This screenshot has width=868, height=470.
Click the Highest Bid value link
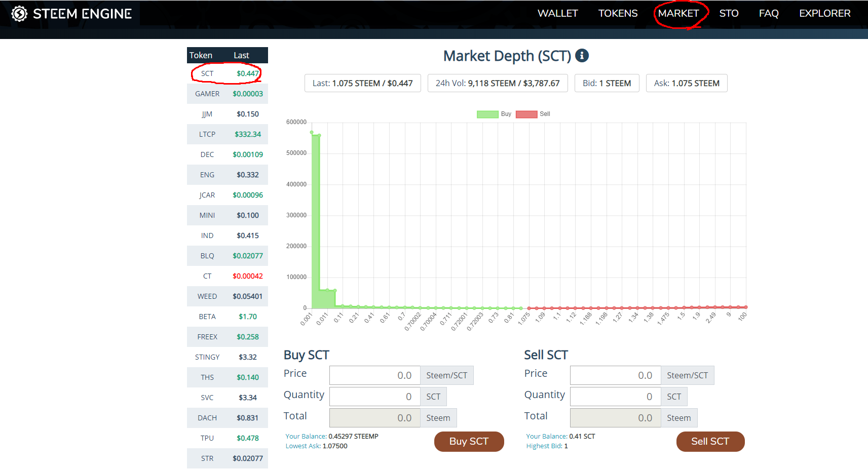566,446
